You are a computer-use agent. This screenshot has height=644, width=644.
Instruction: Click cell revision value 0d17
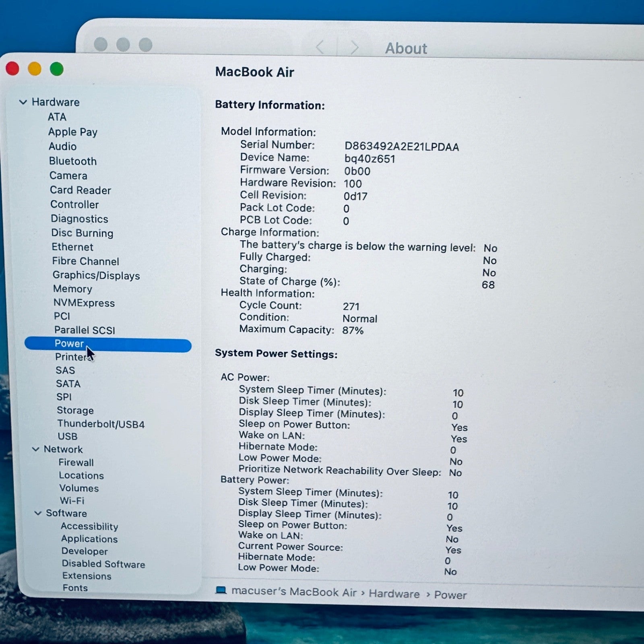pos(355,196)
